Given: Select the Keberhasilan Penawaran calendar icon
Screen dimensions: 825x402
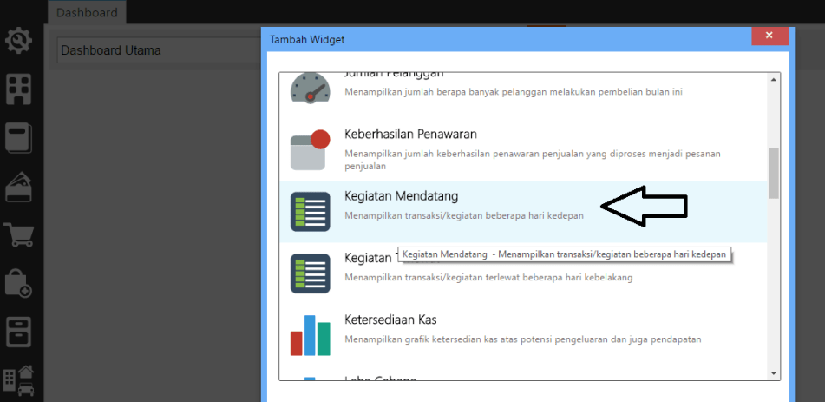Looking at the screenshot, I should click(310, 150).
